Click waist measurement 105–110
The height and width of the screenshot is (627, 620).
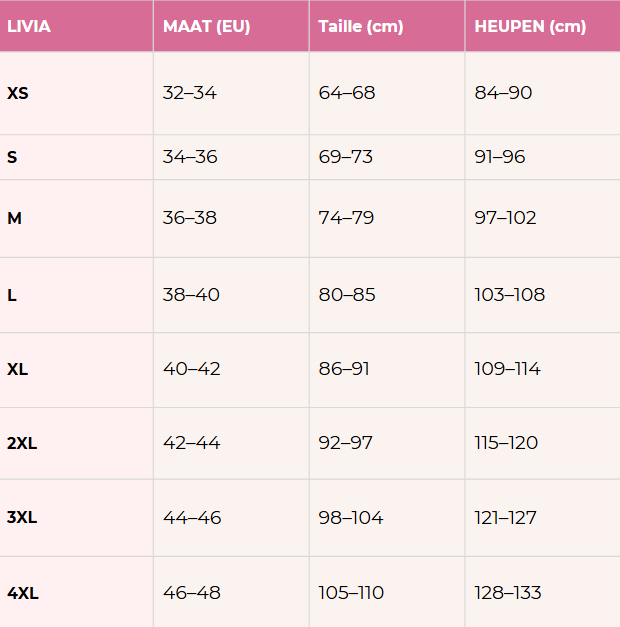[351, 593]
